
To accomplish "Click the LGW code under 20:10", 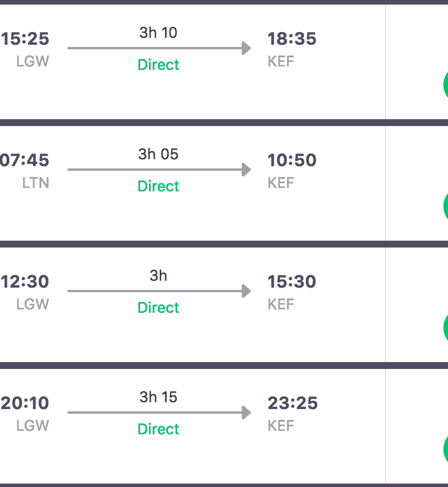I will click(33, 426).
